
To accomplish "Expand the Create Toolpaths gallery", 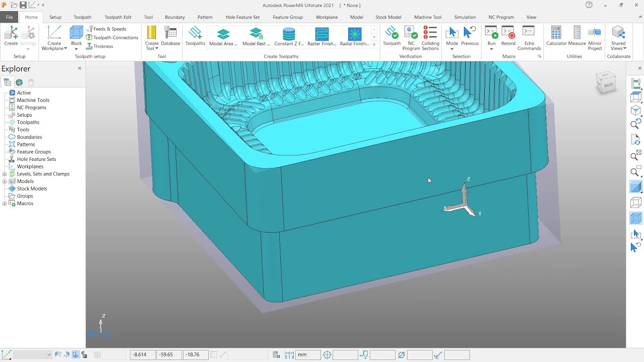I will [374, 45].
